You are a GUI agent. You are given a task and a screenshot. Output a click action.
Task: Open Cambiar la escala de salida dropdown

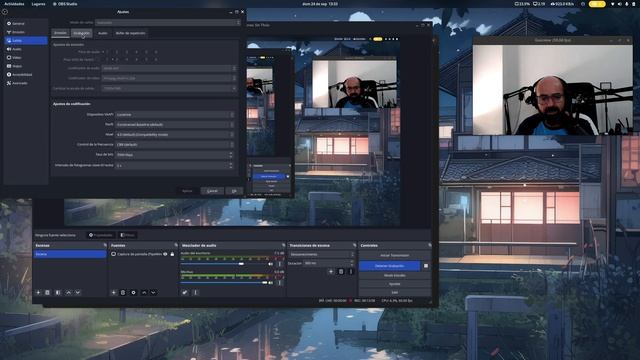click(x=169, y=88)
